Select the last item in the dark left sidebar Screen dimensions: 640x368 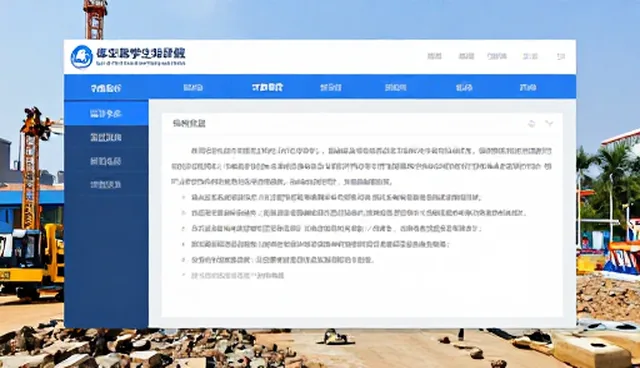(x=106, y=184)
